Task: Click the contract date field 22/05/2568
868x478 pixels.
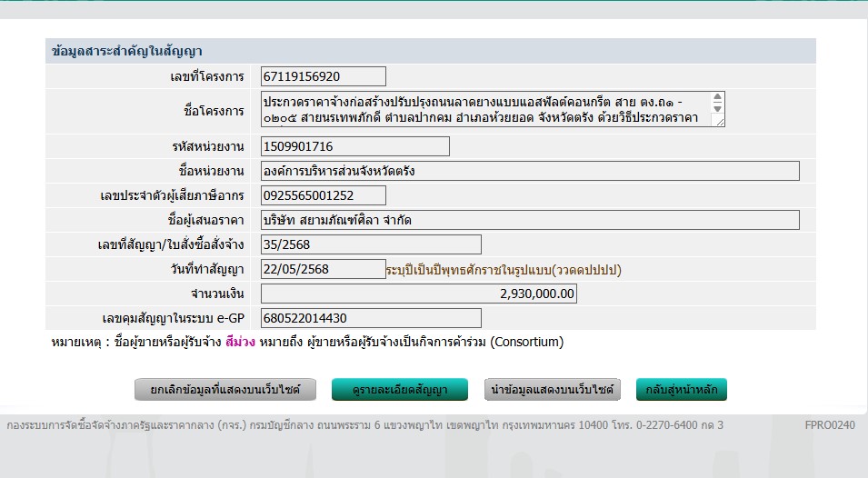Action: tap(324, 269)
